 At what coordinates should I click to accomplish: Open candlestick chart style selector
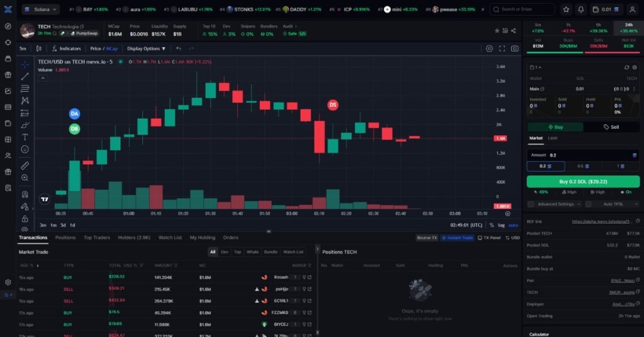point(39,48)
